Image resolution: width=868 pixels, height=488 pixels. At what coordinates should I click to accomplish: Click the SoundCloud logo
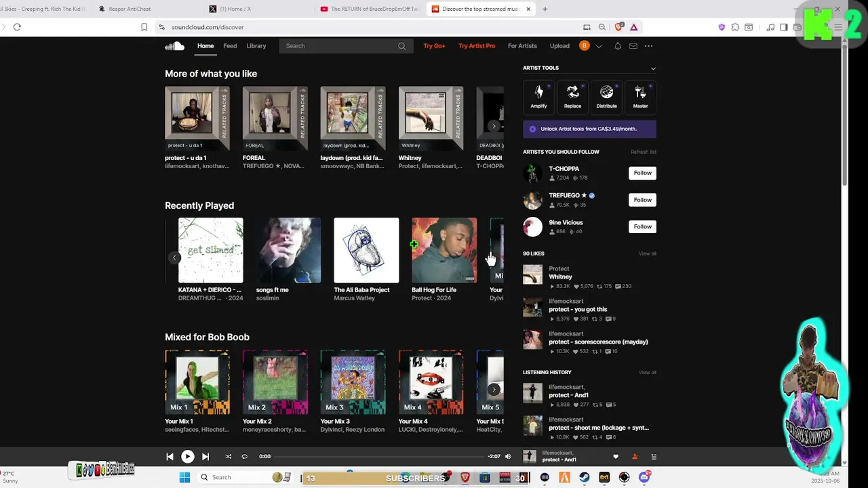point(174,46)
